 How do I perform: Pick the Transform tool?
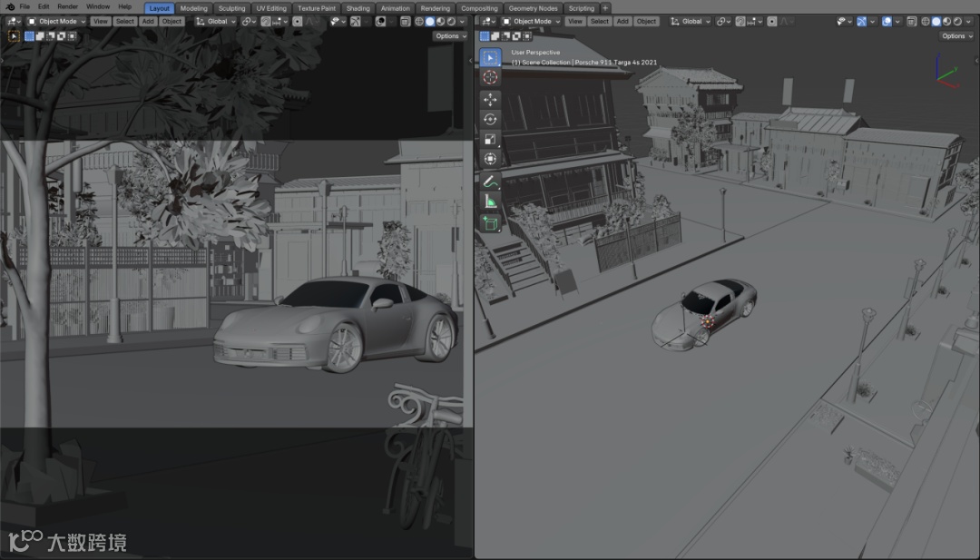pyautogui.click(x=490, y=159)
